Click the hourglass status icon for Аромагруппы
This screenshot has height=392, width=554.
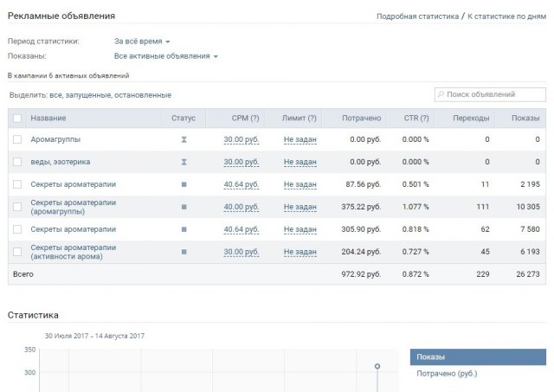[184, 139]
